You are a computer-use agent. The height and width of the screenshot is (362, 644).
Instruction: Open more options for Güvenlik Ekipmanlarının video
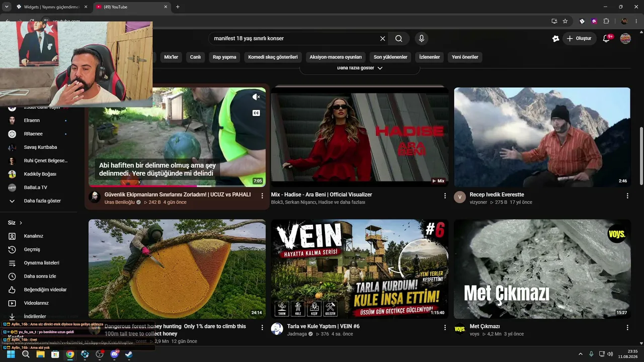pos(262,195)
